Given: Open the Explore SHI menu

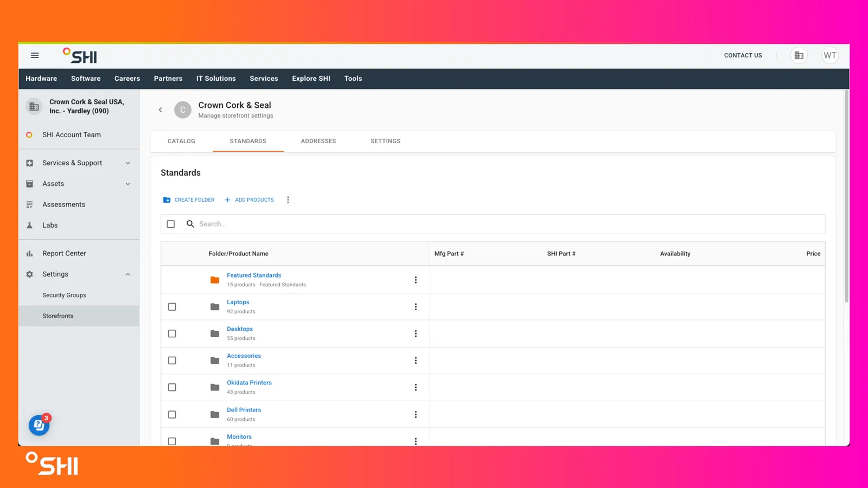Looking at the screenshot, I should pyautogui.click(x=311, y=79).
